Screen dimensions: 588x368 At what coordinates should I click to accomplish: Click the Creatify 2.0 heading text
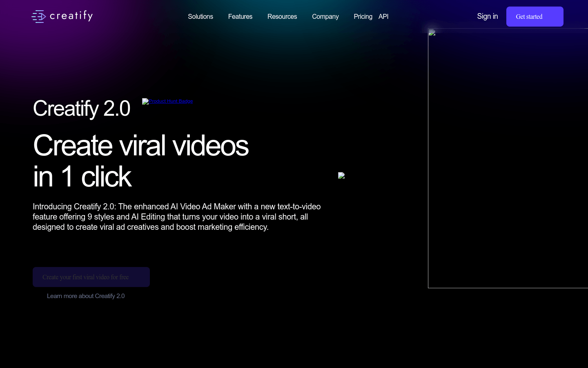coord(82,108)
